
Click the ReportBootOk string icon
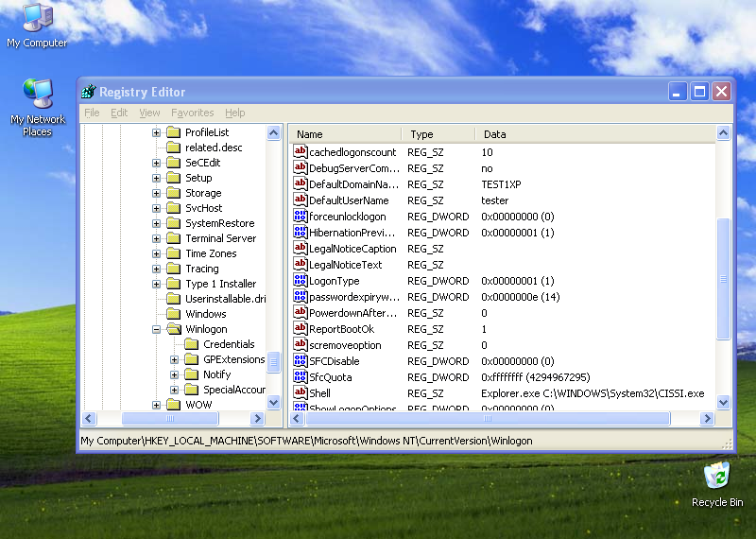300,329
